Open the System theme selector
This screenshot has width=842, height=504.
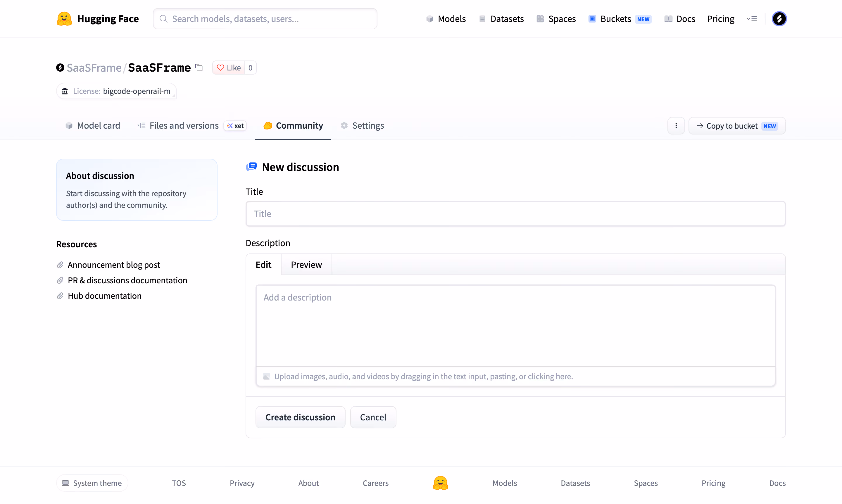tap(92, 483)
